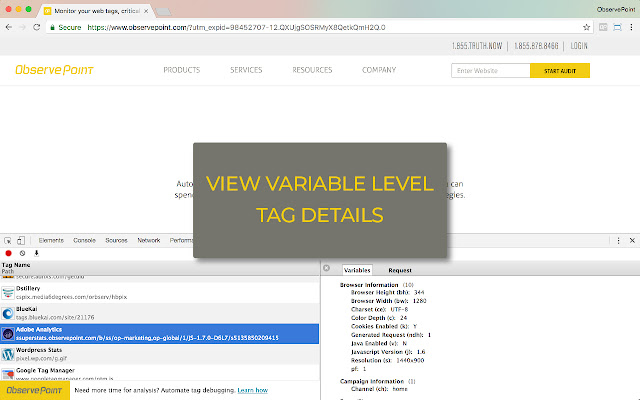Click the START AUDIT button
Image resolution: width=640 pixels, height=400 pixels.
(560, 71)
